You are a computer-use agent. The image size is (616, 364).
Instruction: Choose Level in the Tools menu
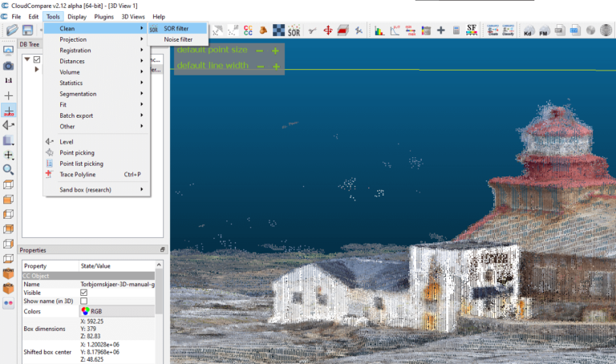pyautogui.click(x=96, y=142)
